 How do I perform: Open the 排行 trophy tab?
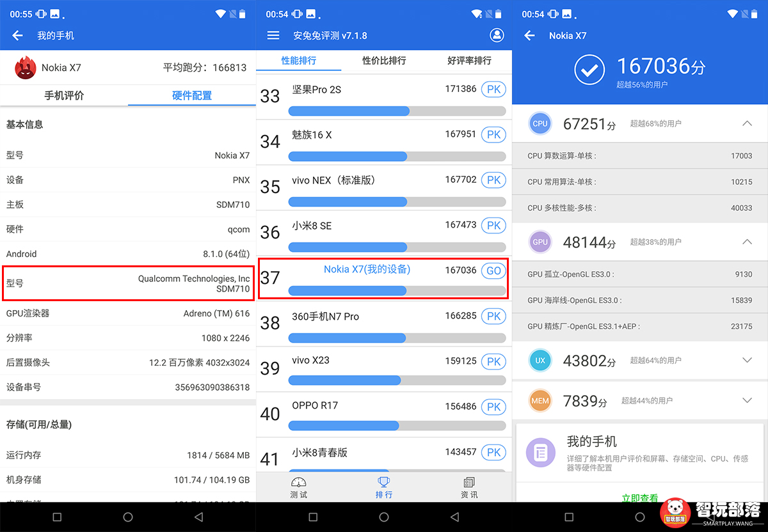coord(384,488)
